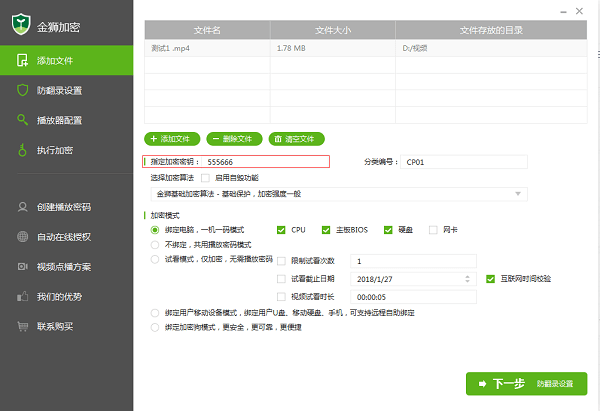
Task: Enable 限制试看次数 checkbox
Action: click(x=281, y=261)
